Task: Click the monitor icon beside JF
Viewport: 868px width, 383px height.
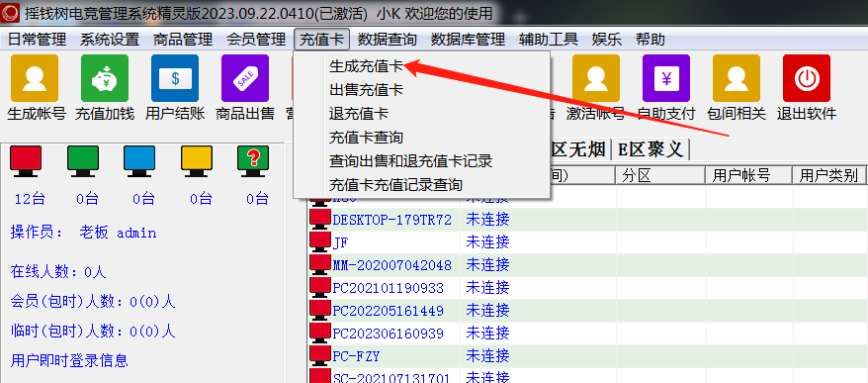Action: pyautogui.click(x=319, y=241)
